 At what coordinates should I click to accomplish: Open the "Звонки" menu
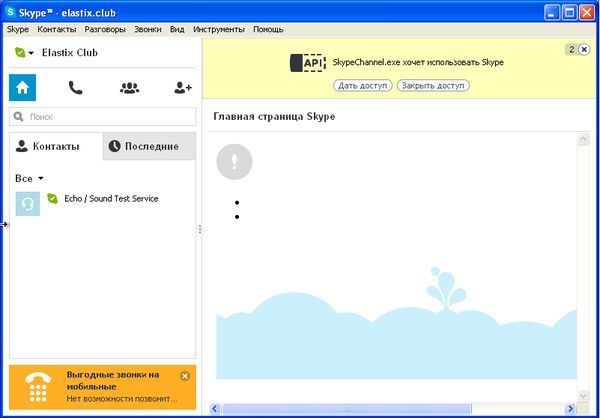(x=148, y=30)
